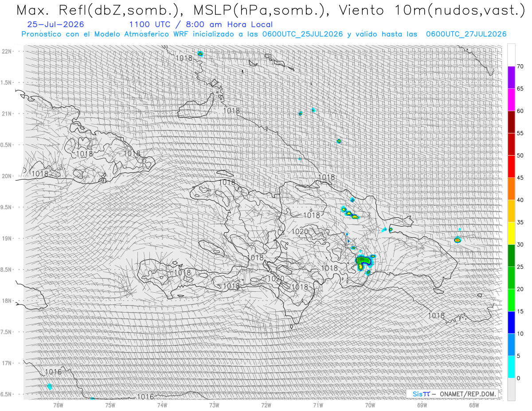Pick the dark red 55-60 dBZ color band
Viewport: 532px width, 411px height.
(511, 122)
